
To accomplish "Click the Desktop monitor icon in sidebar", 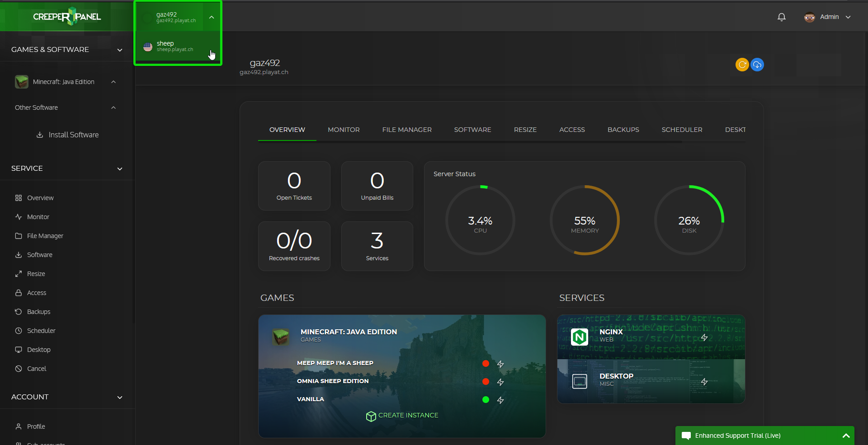I will click(19, 350).
